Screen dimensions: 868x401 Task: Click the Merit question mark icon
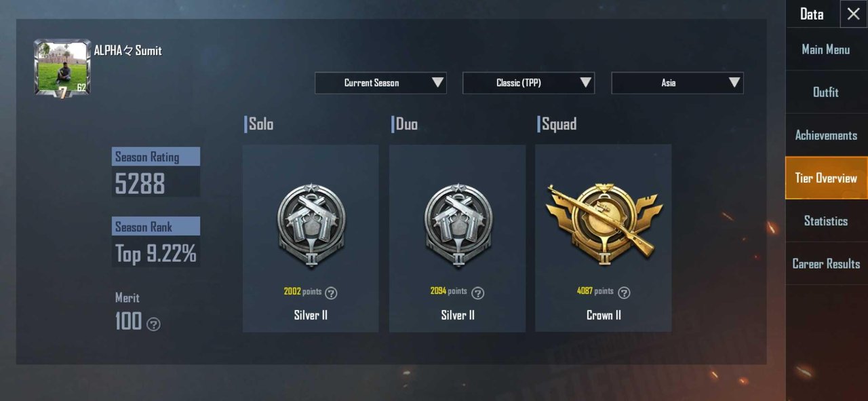coord(154,324)
